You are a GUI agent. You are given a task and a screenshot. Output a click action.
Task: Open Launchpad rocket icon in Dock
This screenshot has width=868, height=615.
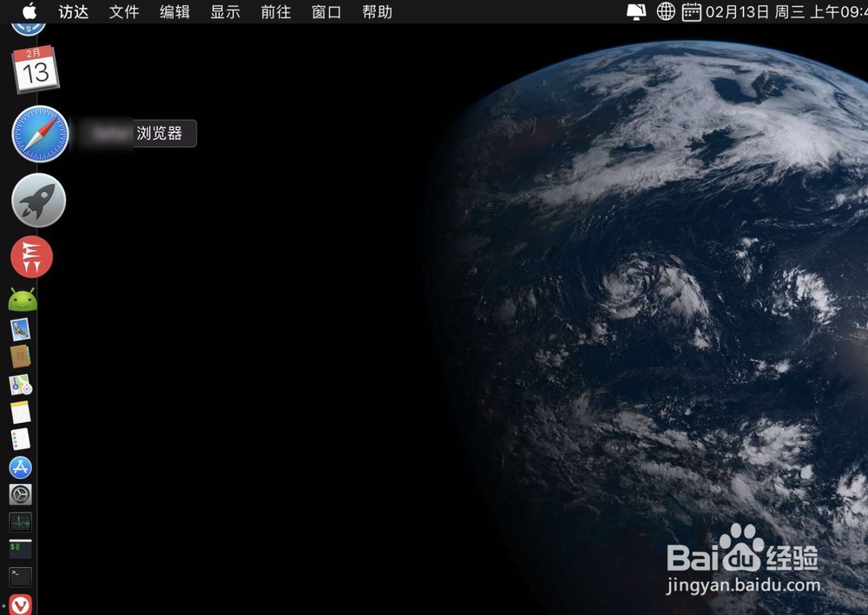39,200
